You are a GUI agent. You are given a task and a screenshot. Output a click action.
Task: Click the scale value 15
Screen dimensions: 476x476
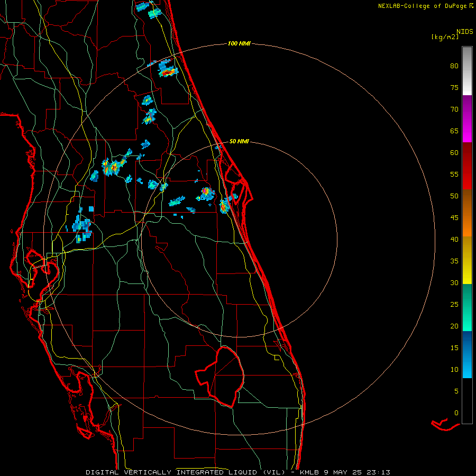454,348
